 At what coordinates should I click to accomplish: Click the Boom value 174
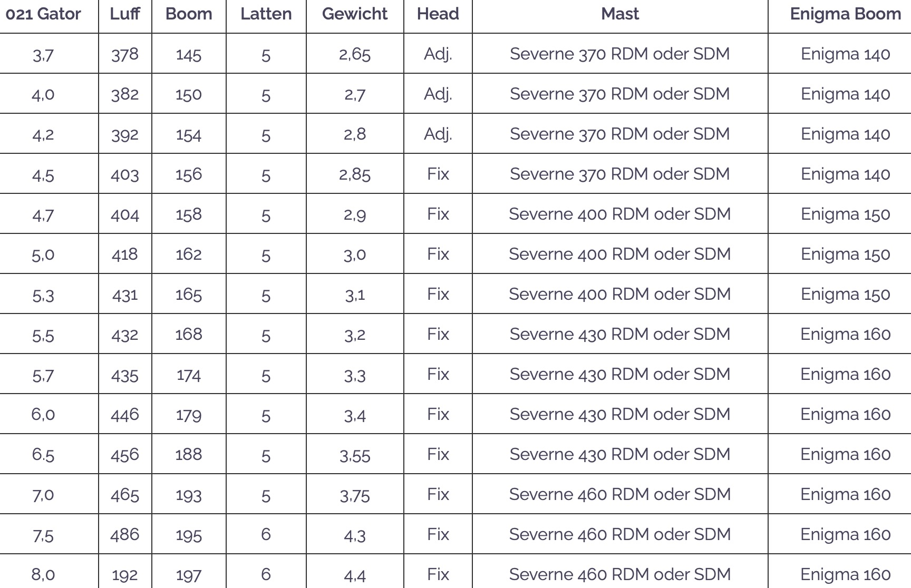(x=189, y=375)
